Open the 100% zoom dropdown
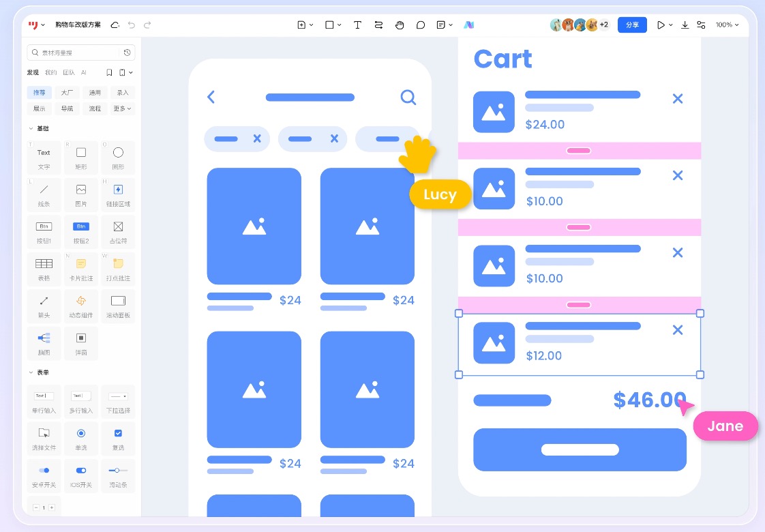This screenshot has height=532, width=765. [727, 25]
